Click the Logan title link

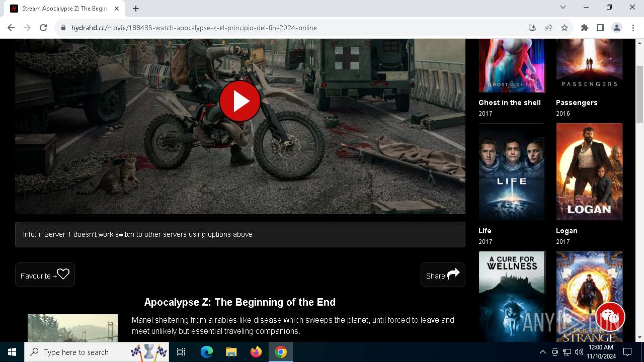pyautogui.click(x=567, y=231)
